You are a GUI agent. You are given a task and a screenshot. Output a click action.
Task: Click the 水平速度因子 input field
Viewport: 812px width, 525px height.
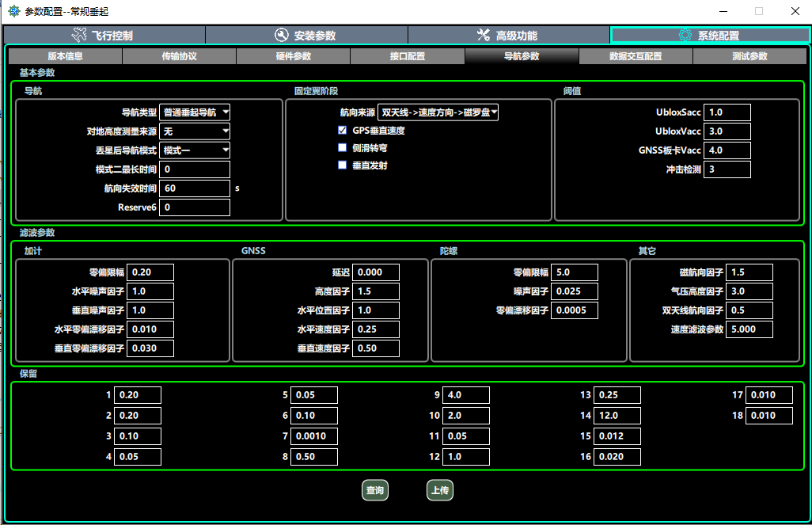(376, 329)
